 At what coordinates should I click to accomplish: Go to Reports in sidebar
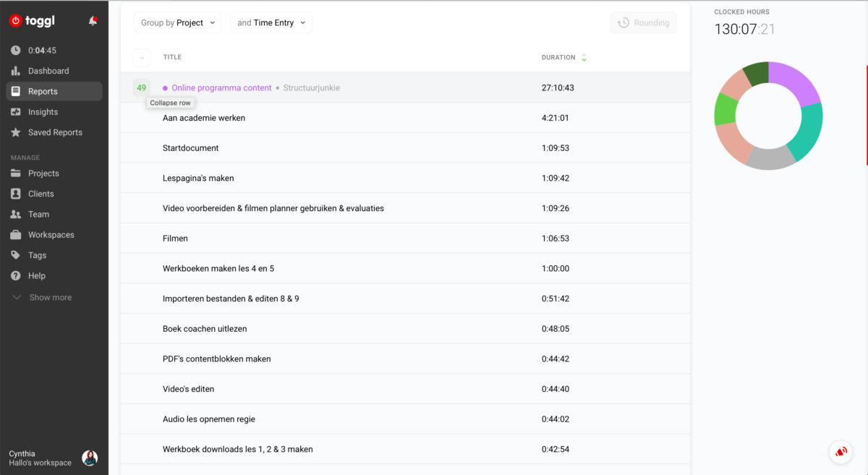coord(43,91)
